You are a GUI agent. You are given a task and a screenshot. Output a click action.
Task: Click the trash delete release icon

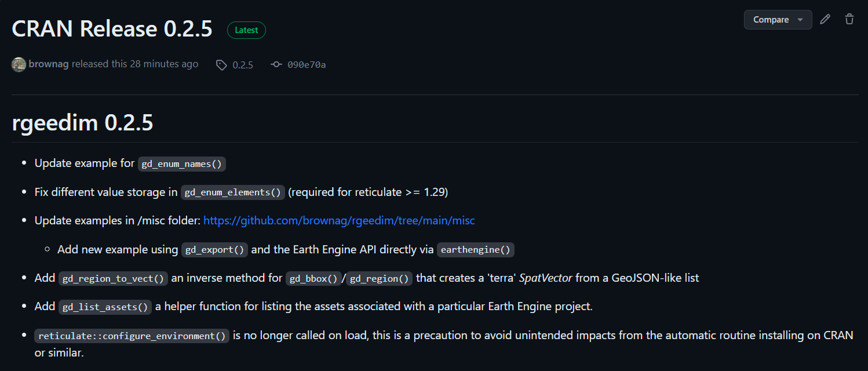point(849,19)
